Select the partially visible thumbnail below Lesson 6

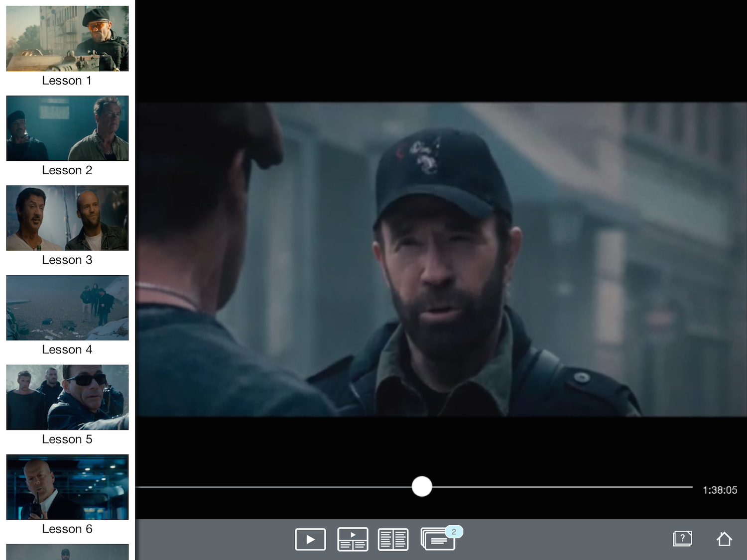tap(67, 552)
